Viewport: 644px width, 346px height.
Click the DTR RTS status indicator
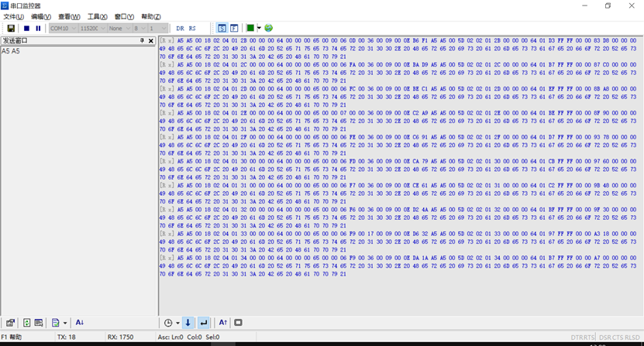pos(583,337)
